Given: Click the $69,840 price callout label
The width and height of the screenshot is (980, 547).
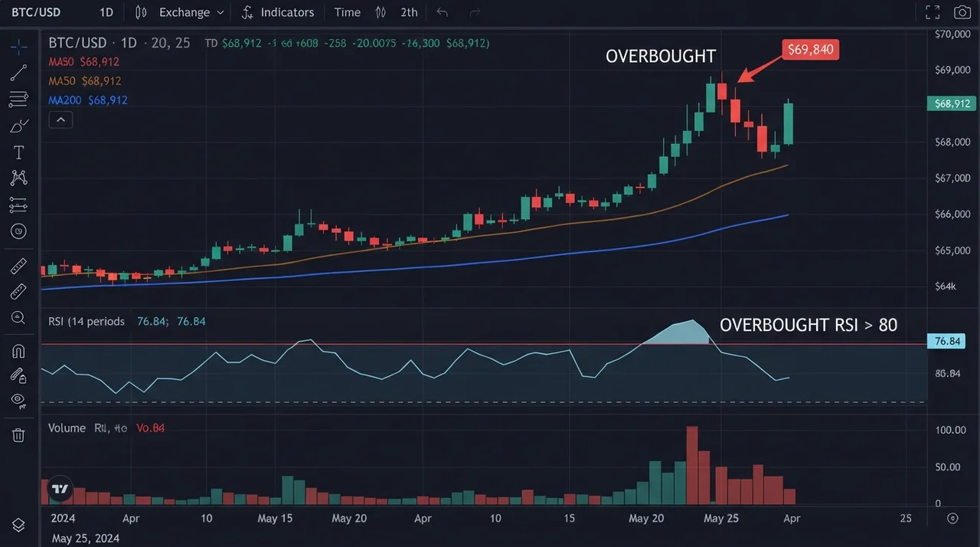Looking at the screenshot, I should pyautogui.click(x=811, y=50).
